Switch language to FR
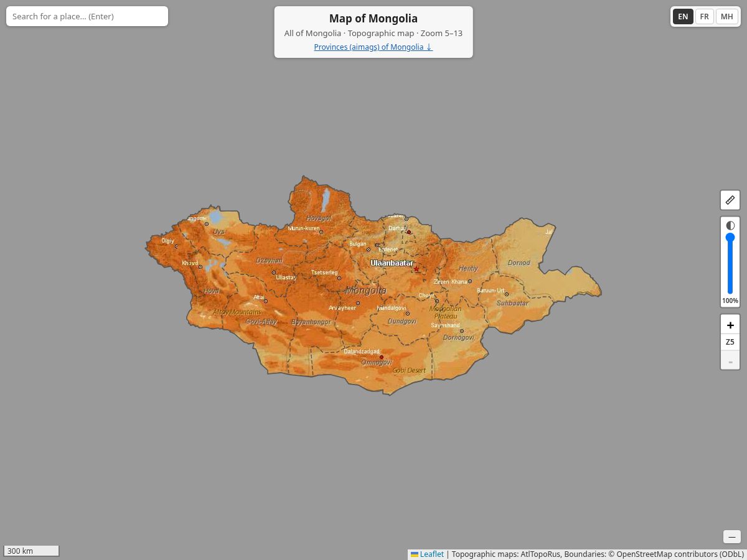The height and width of the screenshot is (560, 747). pyautogui.click(x=704, y=17)
